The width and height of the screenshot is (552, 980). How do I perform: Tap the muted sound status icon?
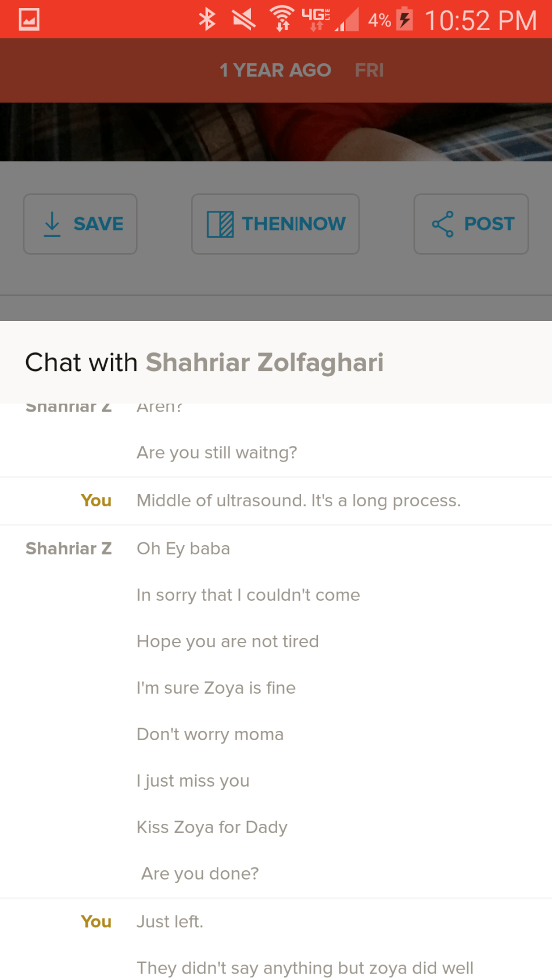(244, 20)
